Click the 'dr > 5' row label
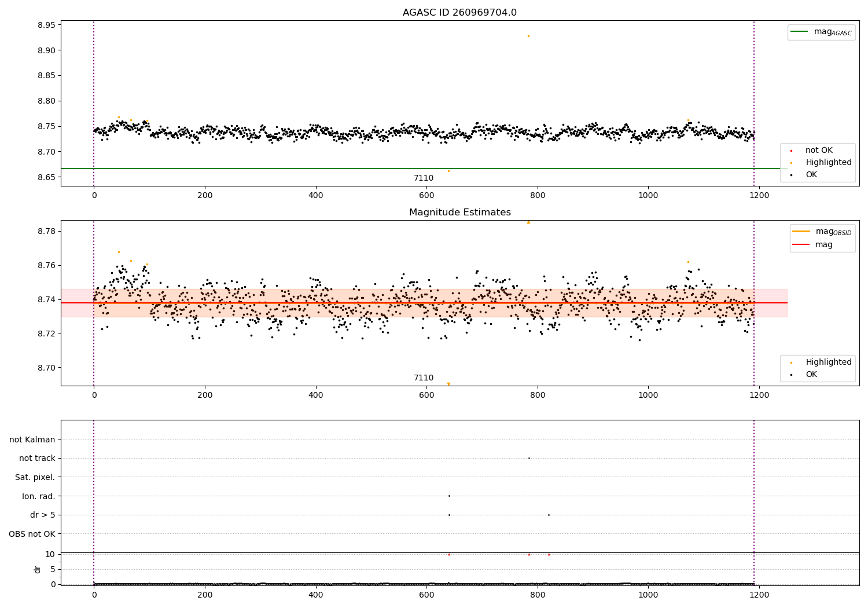The width and height of the screenshot is (868, 608). point(43,515)
